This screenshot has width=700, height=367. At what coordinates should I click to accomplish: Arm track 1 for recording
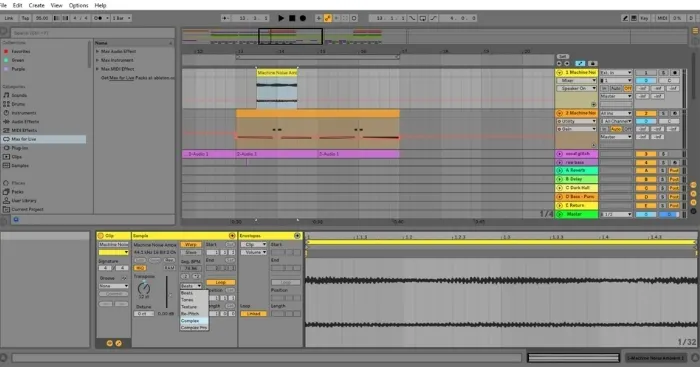(x=674, y=72)
